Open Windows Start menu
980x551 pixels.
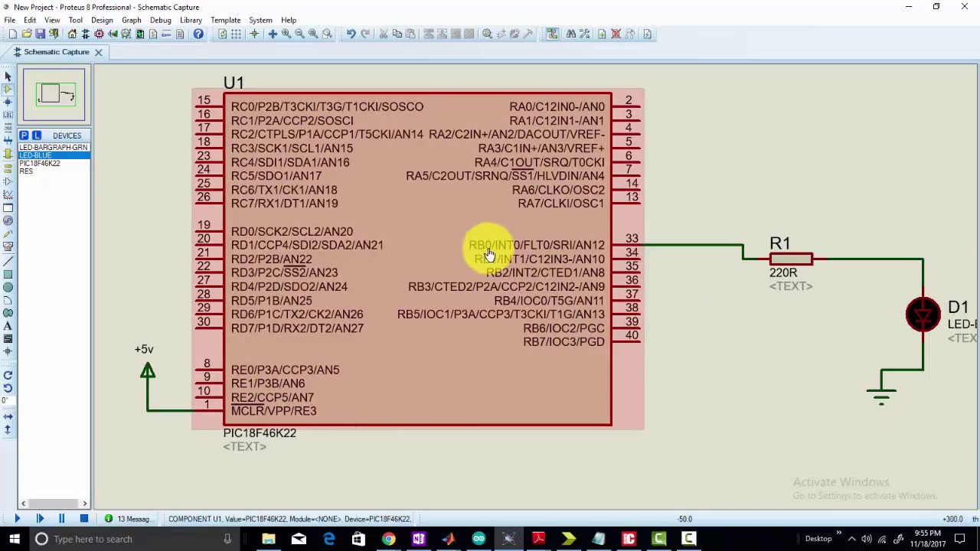pos(14,539)
